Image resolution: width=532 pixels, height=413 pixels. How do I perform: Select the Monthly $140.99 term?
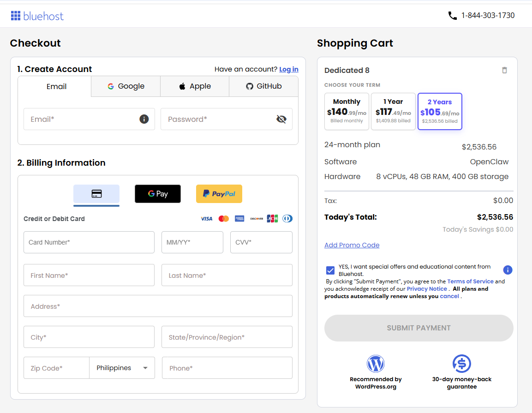[x=347, y=111]
